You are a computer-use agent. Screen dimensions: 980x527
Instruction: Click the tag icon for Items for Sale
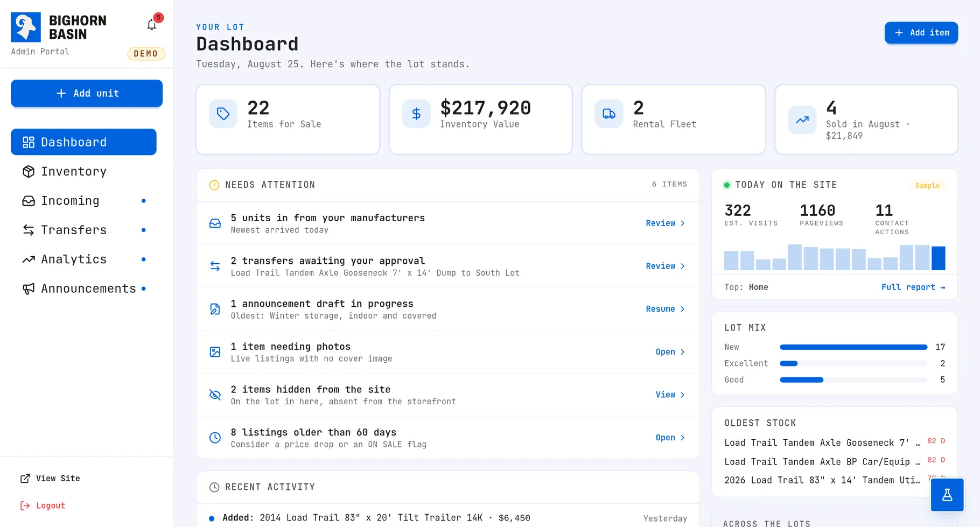point(223,114)
